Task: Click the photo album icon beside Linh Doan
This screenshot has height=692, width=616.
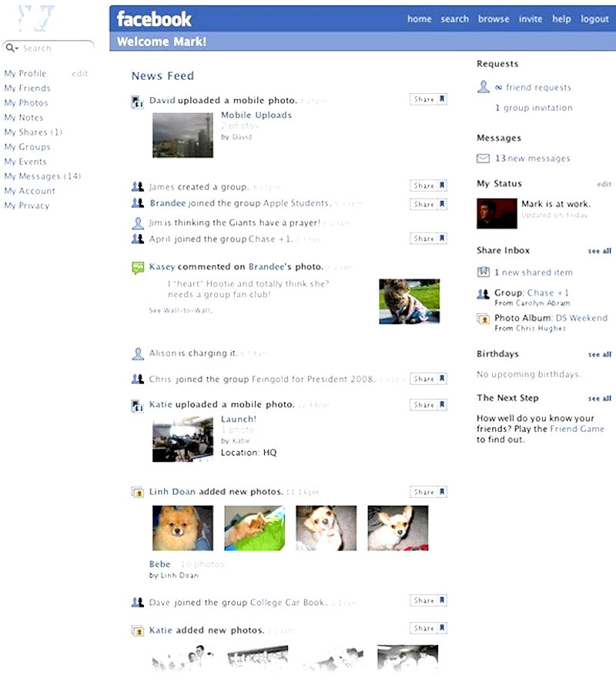Action: click(138, 492)
